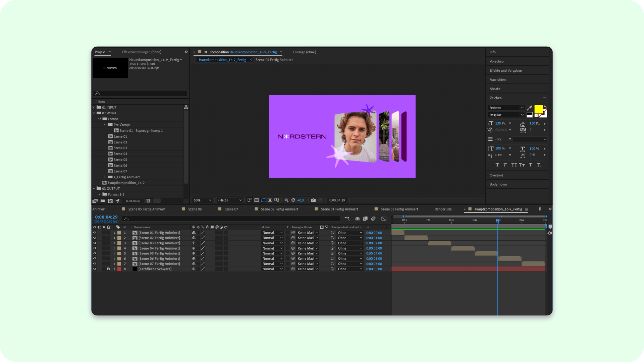Screen dimensions: 644x362
Task: Open the (Halb) resolution dropdown
Action: [x=230, y=200]
